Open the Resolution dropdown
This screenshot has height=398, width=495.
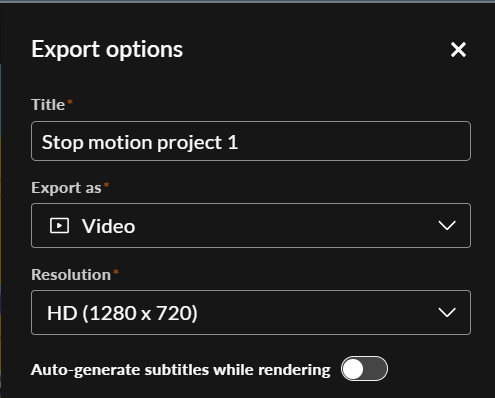click(251, 312)
